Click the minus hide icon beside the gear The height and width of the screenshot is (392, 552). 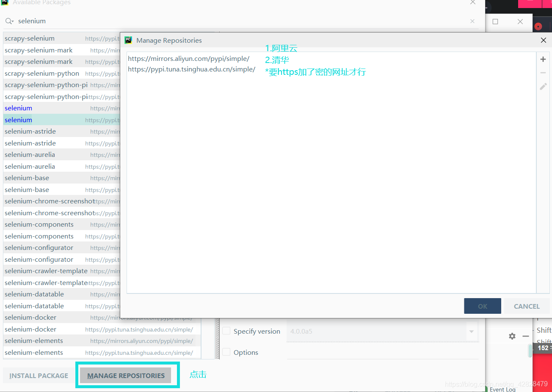(x=526, y=336)
